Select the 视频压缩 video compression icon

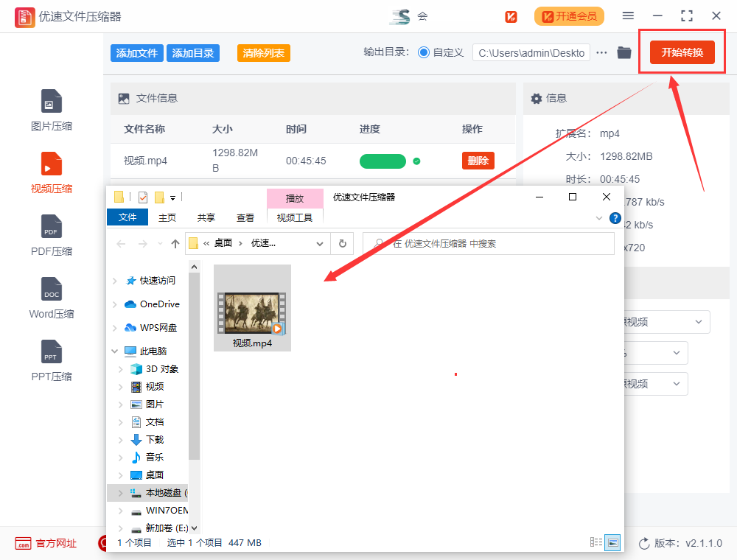52,172
